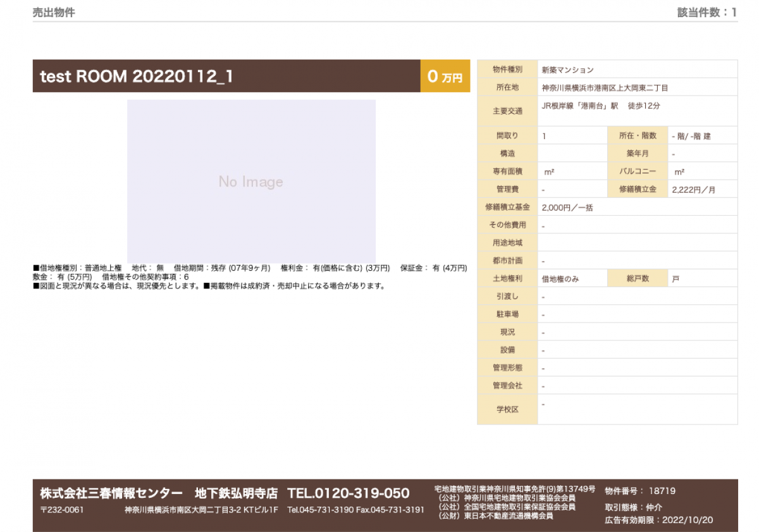
Task: Click the TEL.0120-319-050 phone number
Action: point(348,493)
